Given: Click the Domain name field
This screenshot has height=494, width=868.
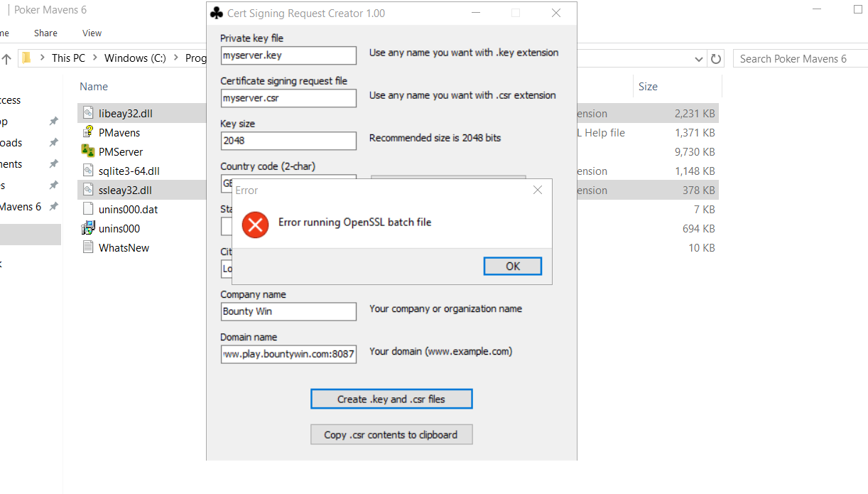Looking at the screenshot, I should tap(288, 354).
